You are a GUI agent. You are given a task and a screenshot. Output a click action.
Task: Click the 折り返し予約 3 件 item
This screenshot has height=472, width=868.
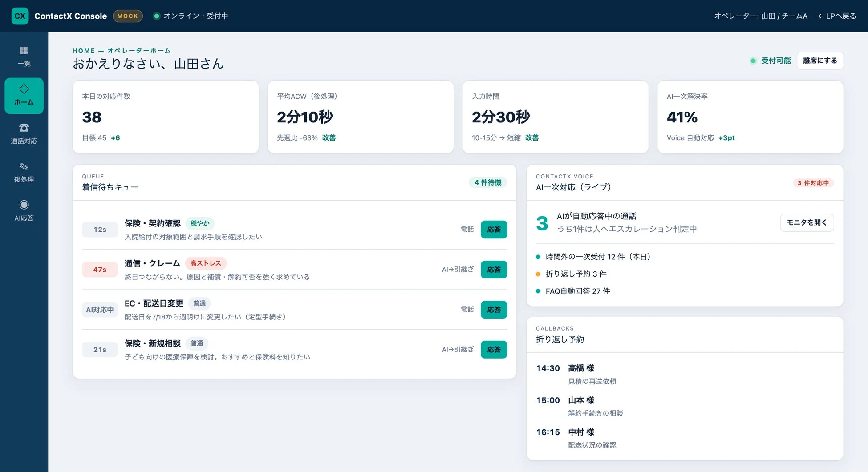click(571, 274)
